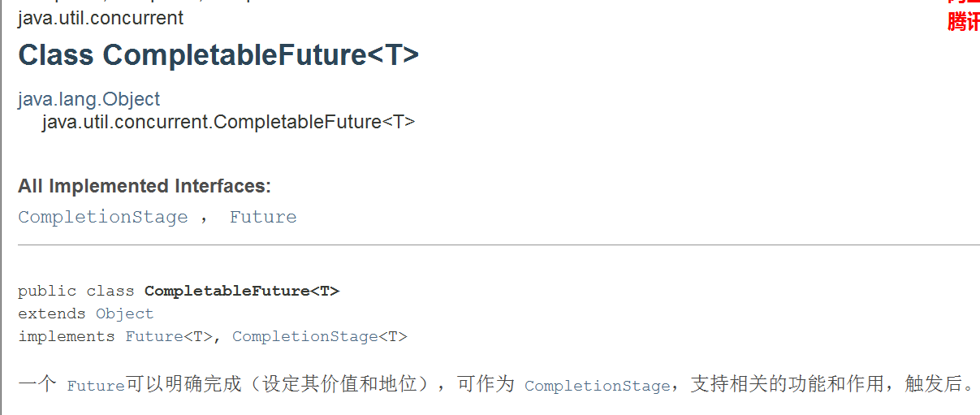Click bold CompletableFuture<T> in class declaration
This screenshot has width=980, height=415.
point(242,291)
